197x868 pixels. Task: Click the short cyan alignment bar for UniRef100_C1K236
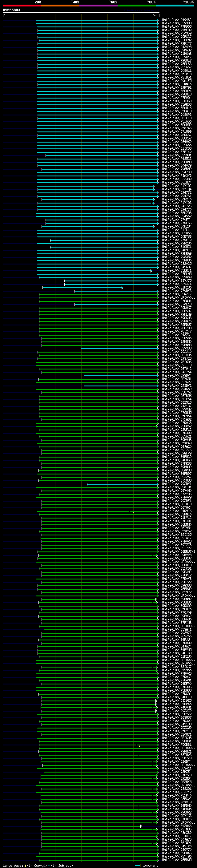tap(83, 288)
